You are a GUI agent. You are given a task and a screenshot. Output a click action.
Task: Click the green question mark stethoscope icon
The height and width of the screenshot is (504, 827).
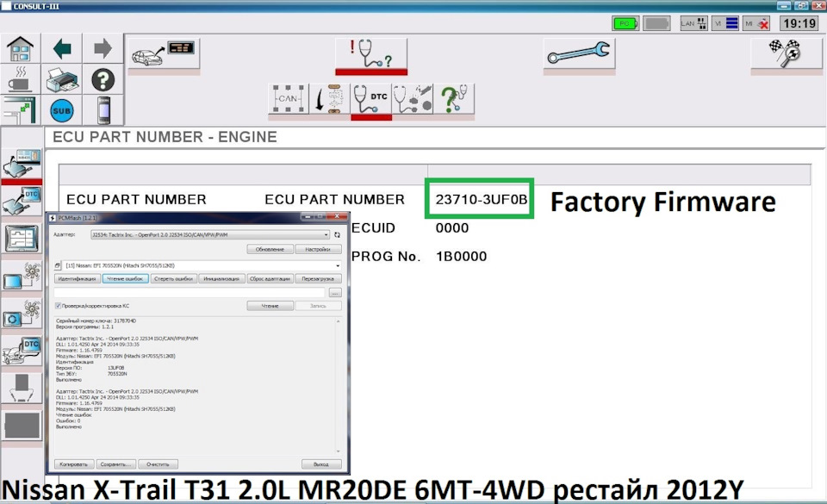(x=454, y=98)
